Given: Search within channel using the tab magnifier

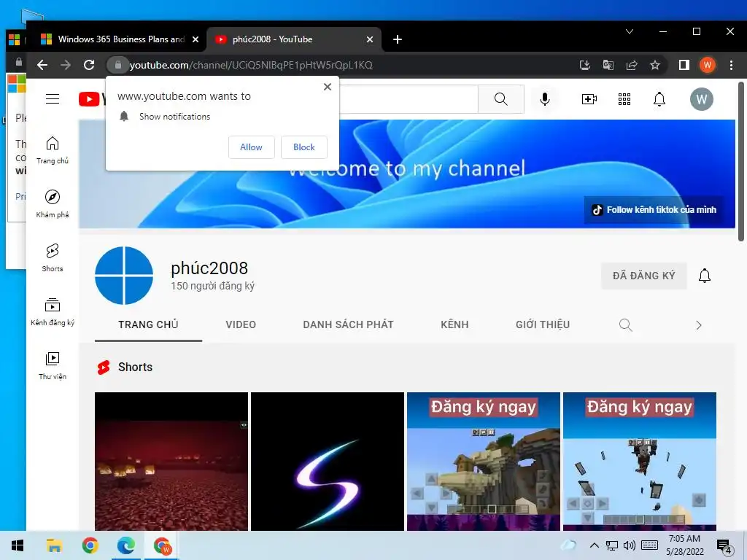Looking at the screenshot, I should click(x=625, y=324).
